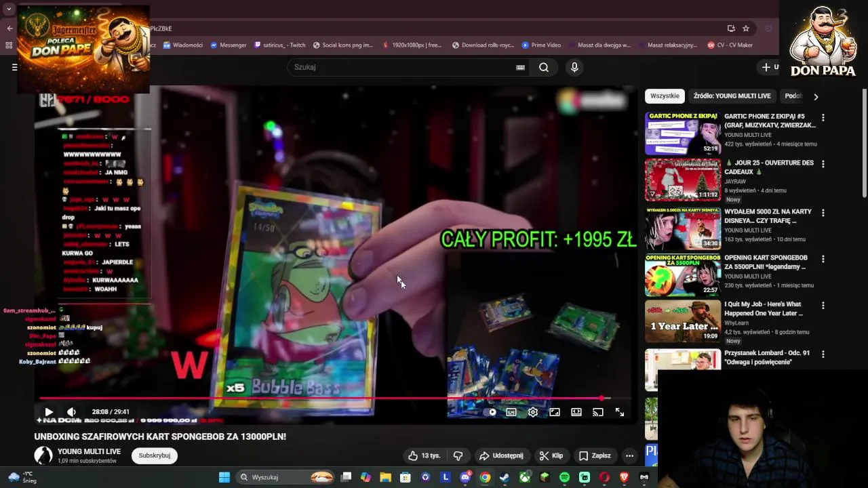Open the YOUNG MULTI LIVE channel avatar

[x=43, y=455]
